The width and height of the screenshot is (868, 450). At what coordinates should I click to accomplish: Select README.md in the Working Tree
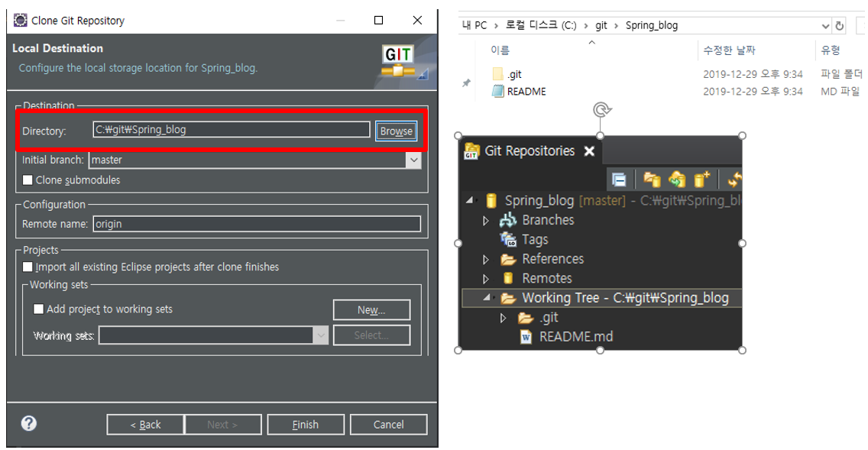(576, 337)
